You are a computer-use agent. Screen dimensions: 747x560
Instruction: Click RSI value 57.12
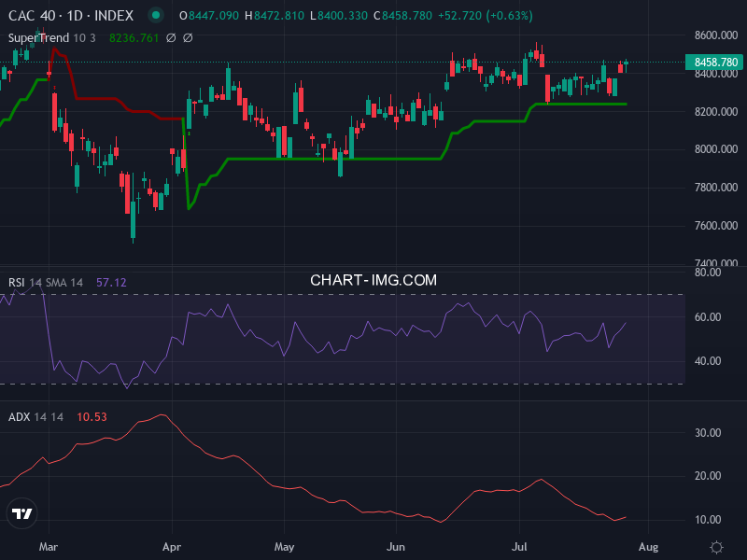111,283
